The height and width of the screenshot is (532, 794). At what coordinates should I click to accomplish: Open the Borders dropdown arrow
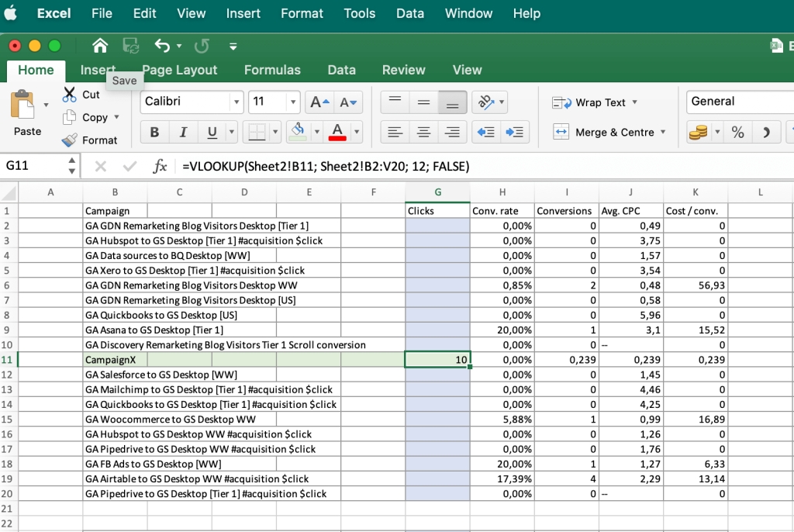275,133
